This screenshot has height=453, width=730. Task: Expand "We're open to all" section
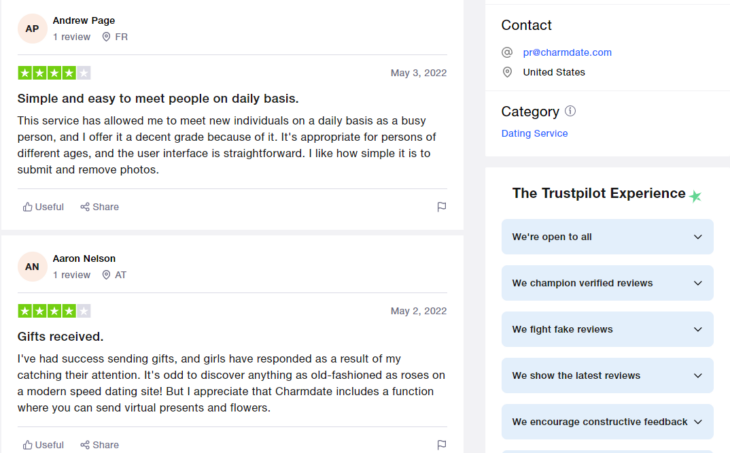(x=607, y=237)
